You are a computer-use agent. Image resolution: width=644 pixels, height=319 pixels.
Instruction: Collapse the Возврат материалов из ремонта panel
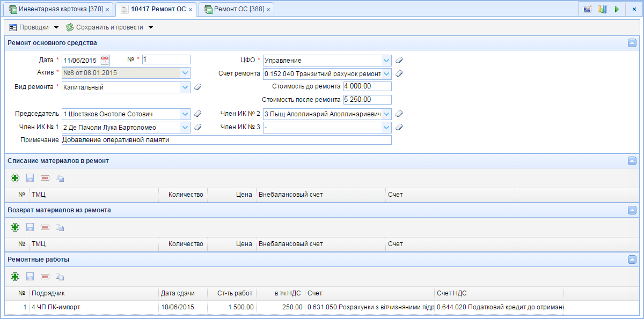(632, 210)
